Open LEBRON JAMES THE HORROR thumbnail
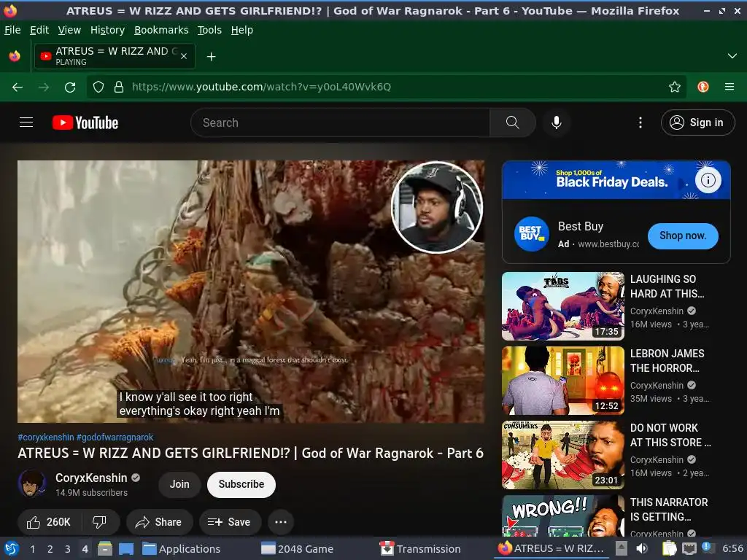 (x=562, y=381)
